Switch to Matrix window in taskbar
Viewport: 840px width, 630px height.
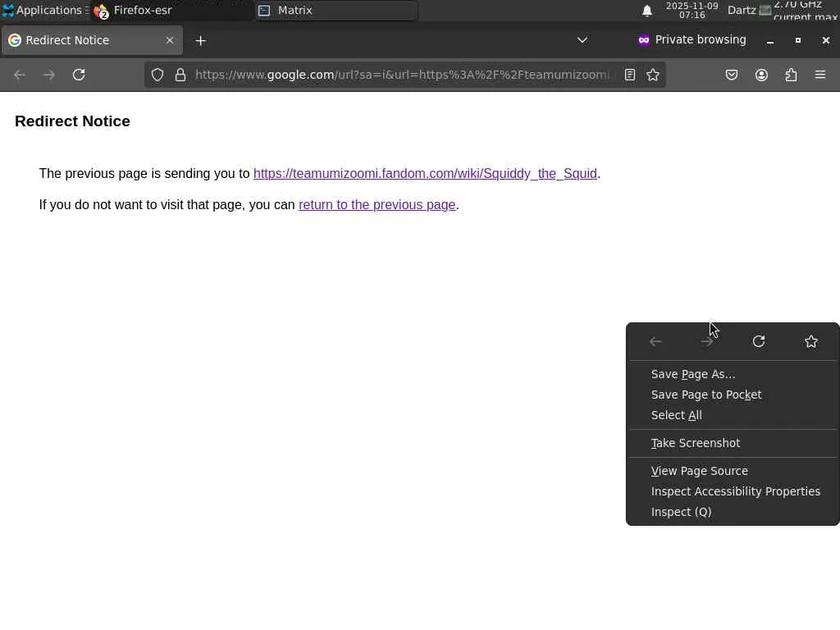click(336, 10)
